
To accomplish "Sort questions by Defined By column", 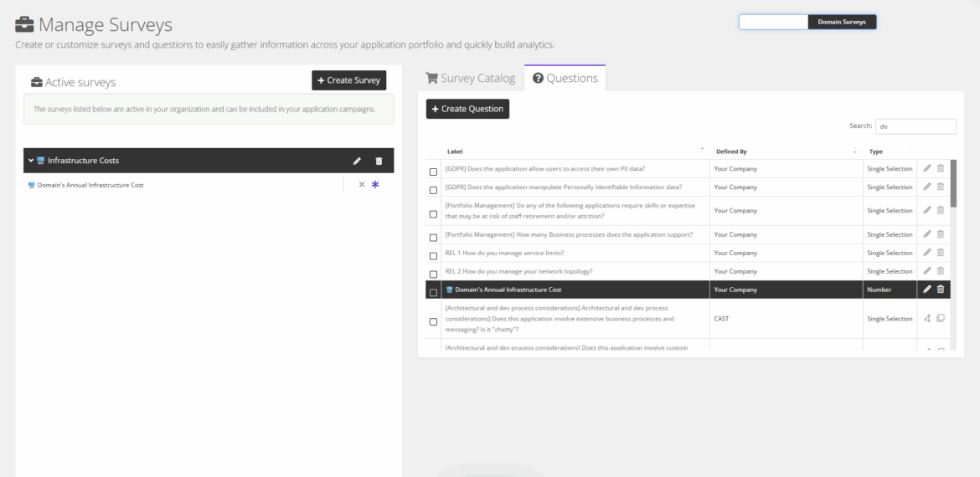I will pyautogui.click(x=731, y=151).
